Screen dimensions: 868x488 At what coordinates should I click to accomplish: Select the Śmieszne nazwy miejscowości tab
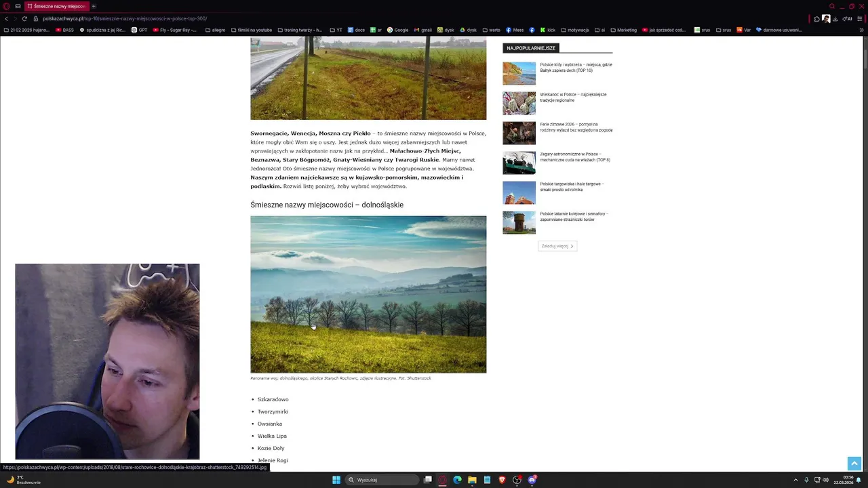[x=56, y=6]
